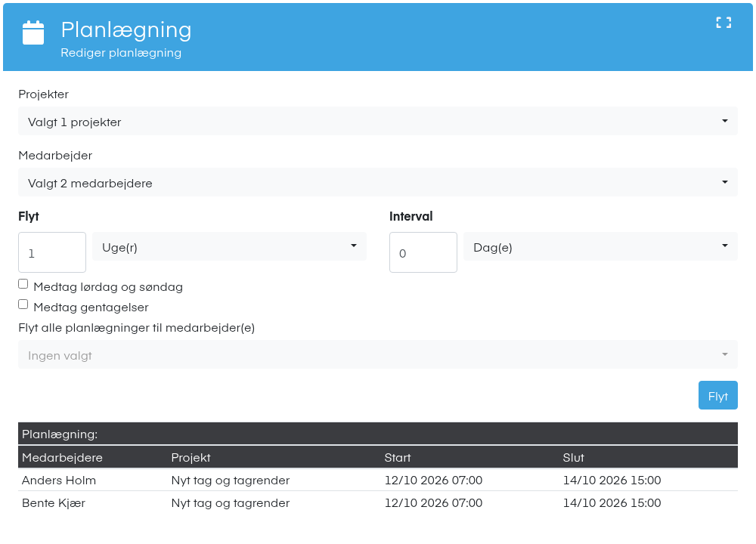Focus the Flyt number field containing 1
Screen dimensions: 756x544
(52, 252)
